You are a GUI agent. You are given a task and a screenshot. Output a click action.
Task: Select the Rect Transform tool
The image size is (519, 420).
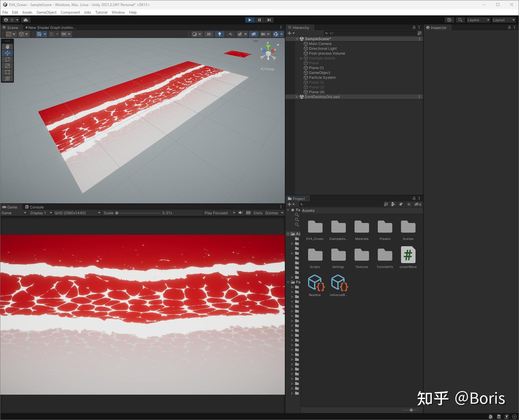click(x=7, y=72)
